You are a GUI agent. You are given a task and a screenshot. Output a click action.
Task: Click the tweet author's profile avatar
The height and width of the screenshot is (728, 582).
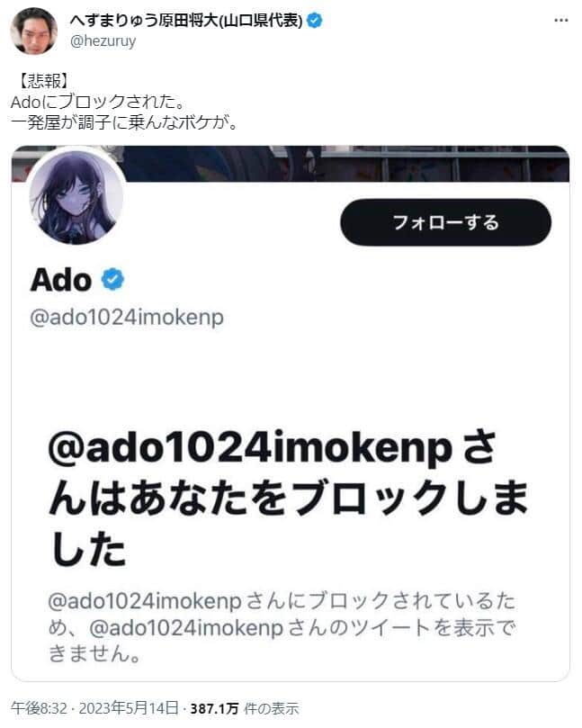pyautogui.click(x=34, y=31)
